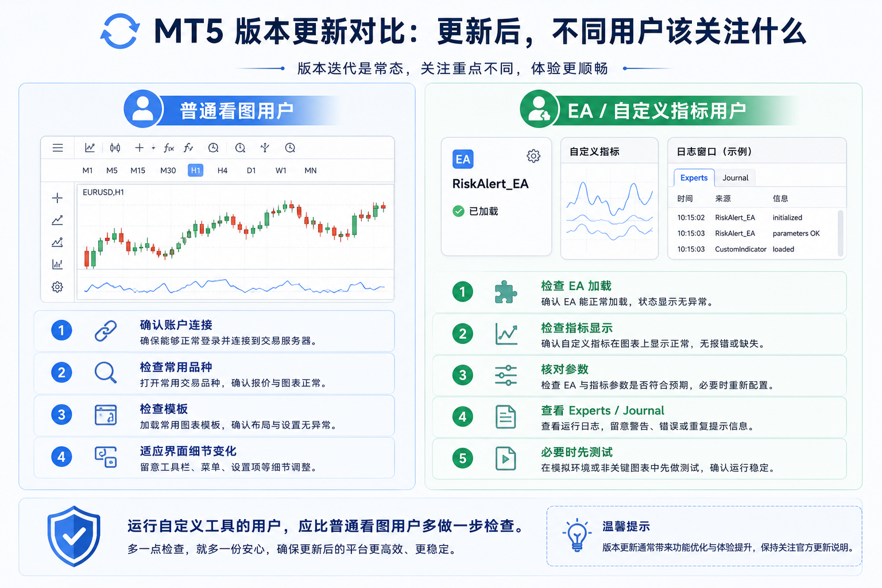The image size is (882, 588).
Task: Click the 核对参数 heading
Action: (x=565, y=369)
